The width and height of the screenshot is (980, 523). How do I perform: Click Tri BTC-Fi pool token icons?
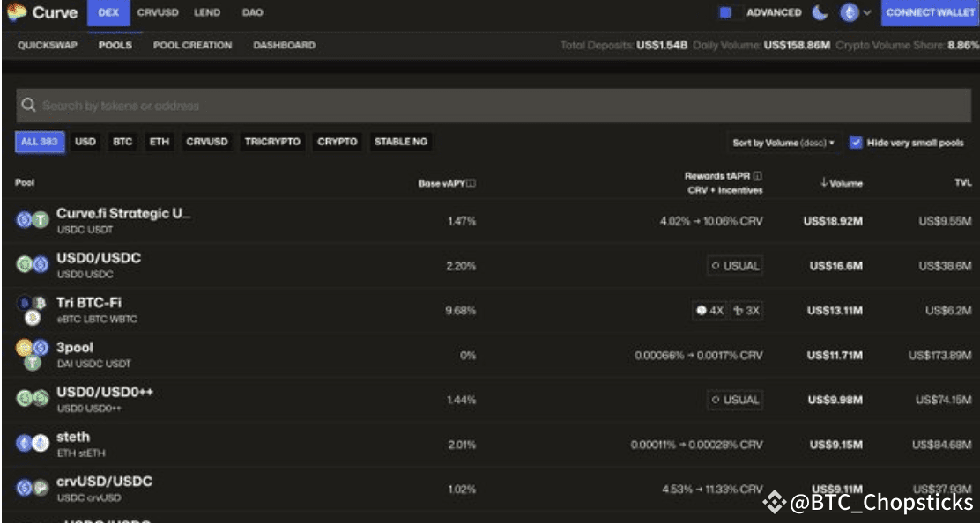click(x=32, y=310)
